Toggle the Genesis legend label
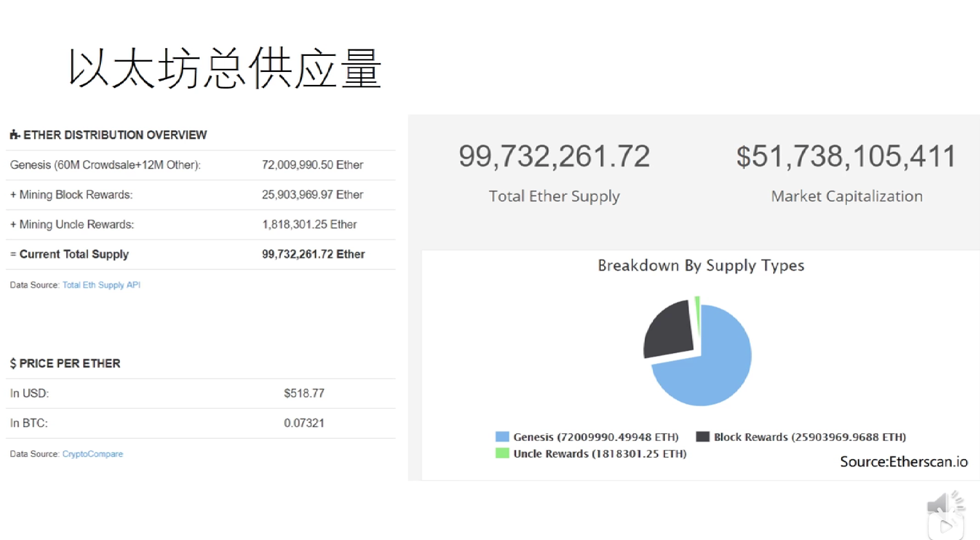Screen dimensions: 980x540 point(595,437)
